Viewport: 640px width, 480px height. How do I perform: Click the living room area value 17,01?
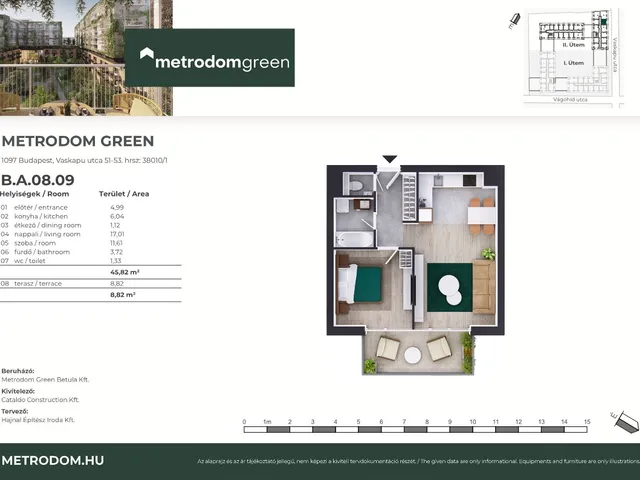[x=117, y=234]
